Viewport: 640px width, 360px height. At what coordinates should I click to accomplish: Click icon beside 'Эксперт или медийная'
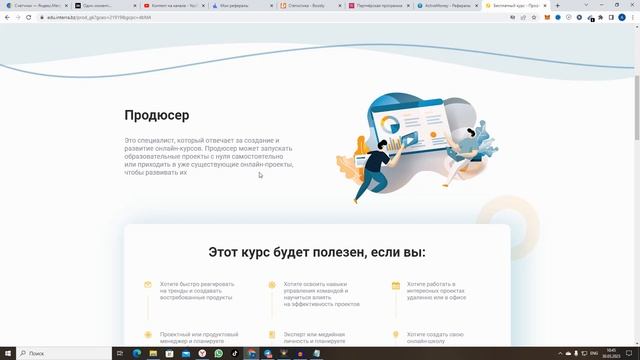[272, 335]
